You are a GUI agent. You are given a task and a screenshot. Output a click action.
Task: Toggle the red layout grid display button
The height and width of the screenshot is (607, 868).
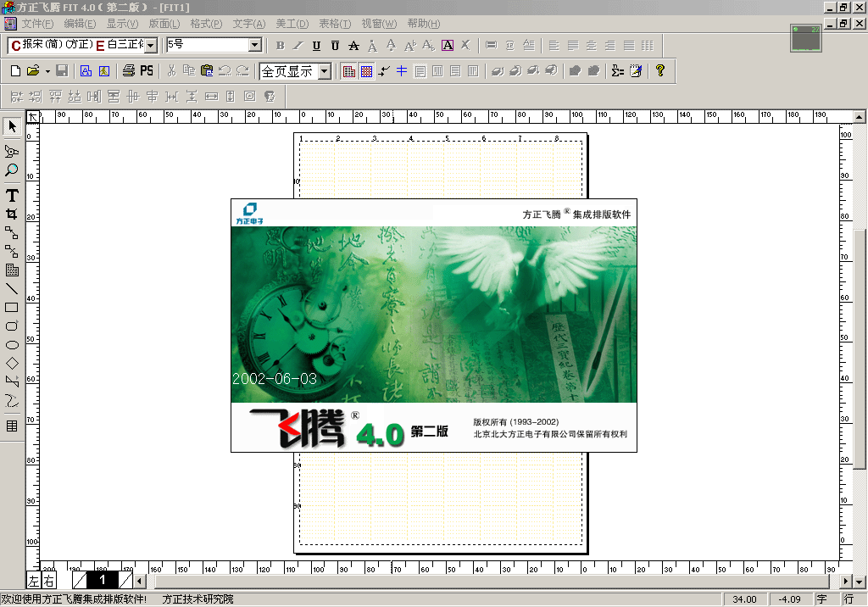(x=348, y=71)
